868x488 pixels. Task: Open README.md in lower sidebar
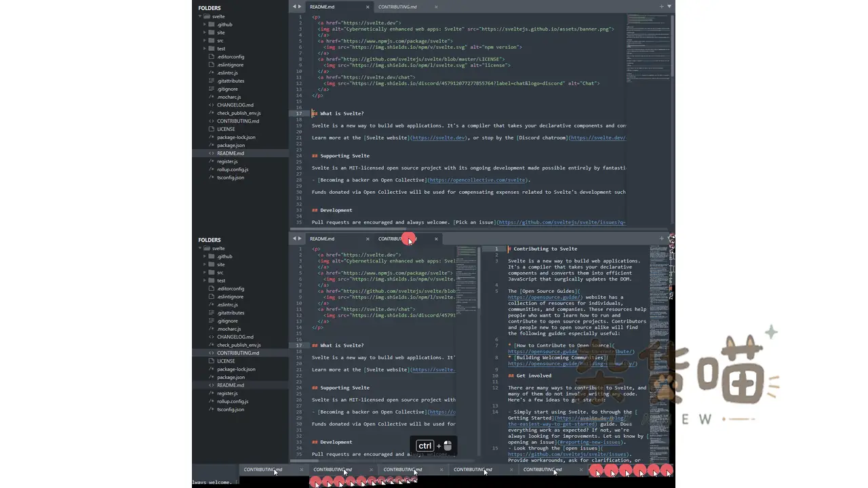coord(231,385)
